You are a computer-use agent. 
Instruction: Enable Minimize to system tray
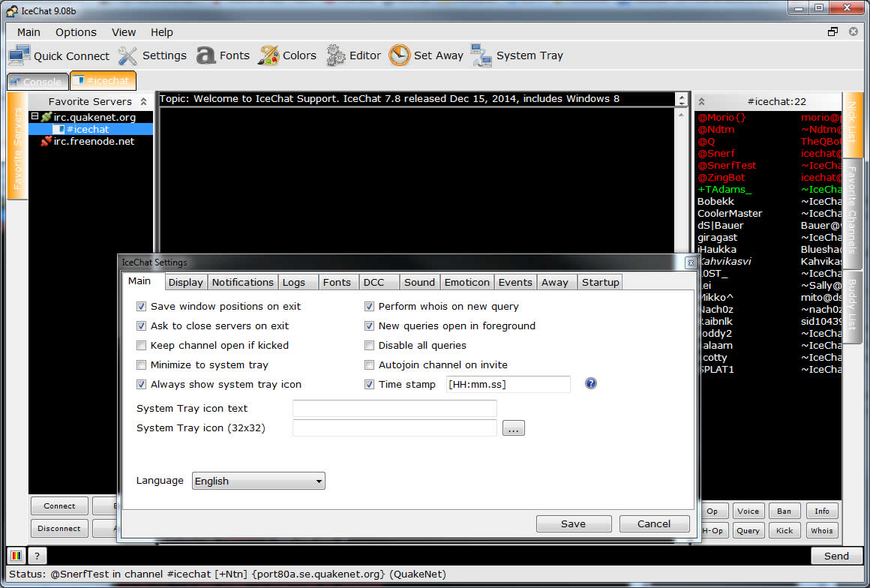click(141, 365)
